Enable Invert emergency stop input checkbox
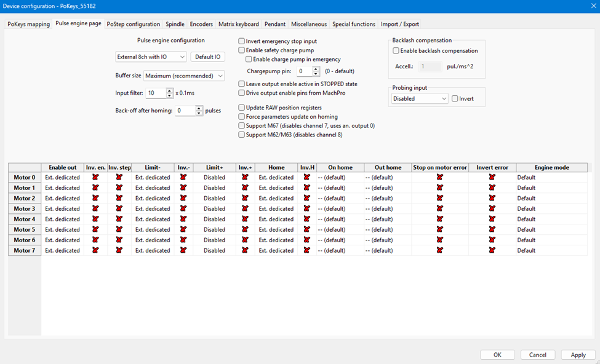The width and height of the screenshot is (600, 364). tap(242, 41)
